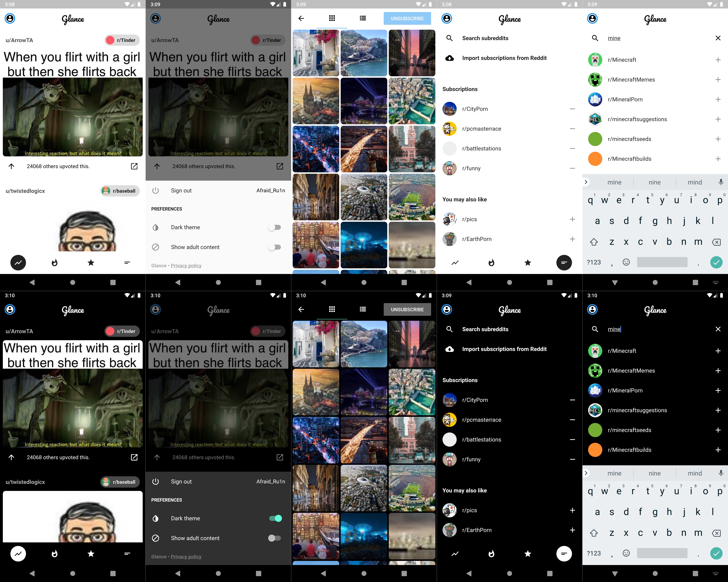Viewport: 728px width, 582px height.
Task: Tap cloud import icon on light subscriptions screen
Action: tap(449, 58)
